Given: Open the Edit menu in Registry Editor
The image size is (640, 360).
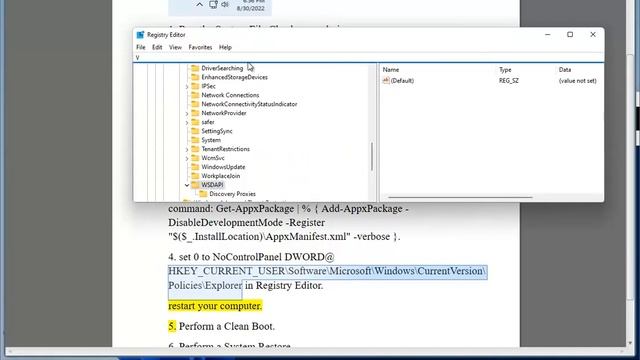Looking at the screenshot, I should 157,47.
